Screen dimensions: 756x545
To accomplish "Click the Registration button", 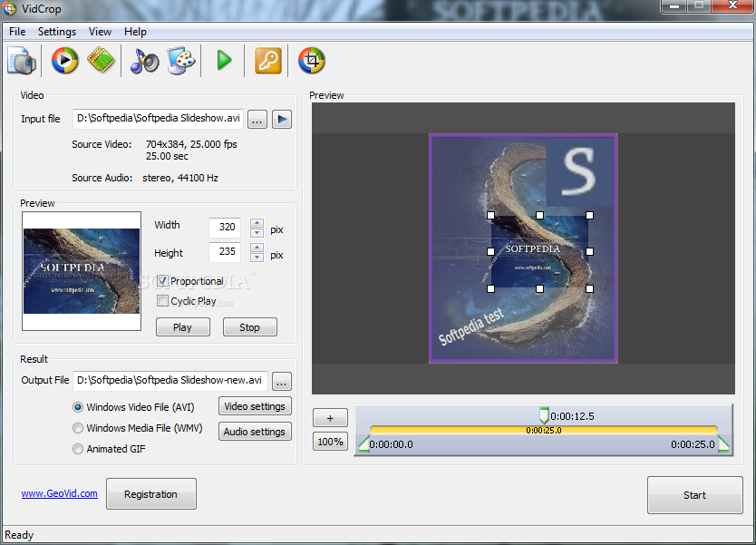I will click(150, 494).
